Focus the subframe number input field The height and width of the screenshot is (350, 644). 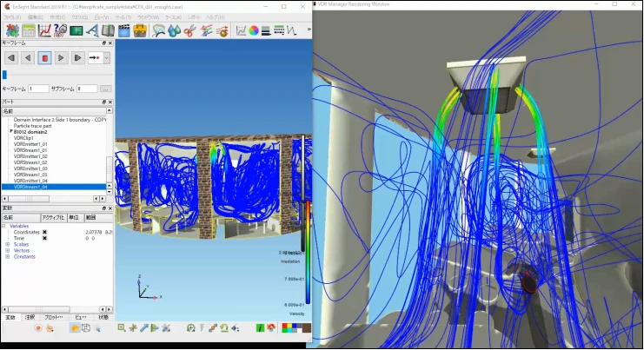point(87,89)
